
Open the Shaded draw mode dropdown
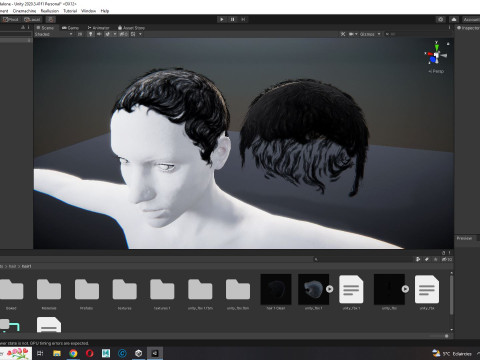[x=53, y=34]
